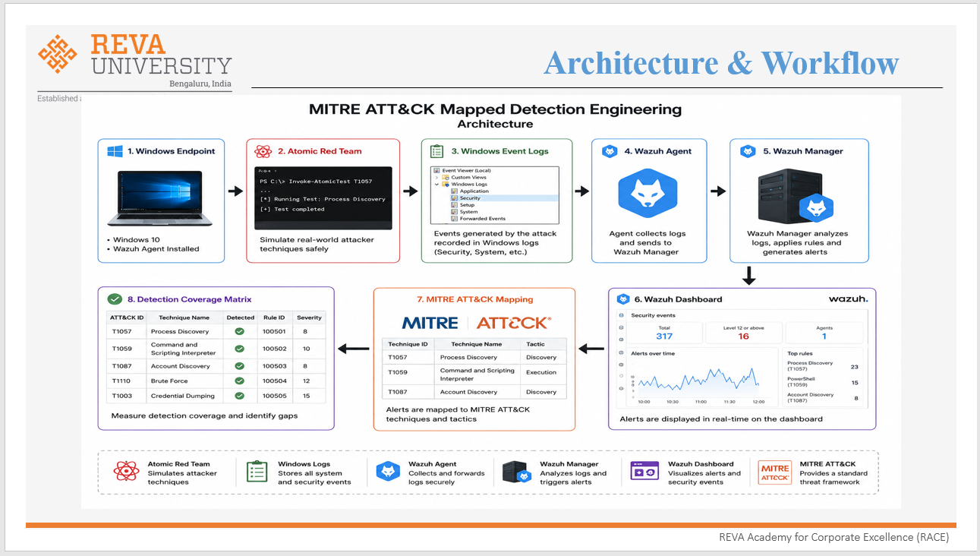Viewport: 980px width, 556px height.
Task: Click the severity value 15 for Credential Dumping
Action: click(x=306, y=396)
